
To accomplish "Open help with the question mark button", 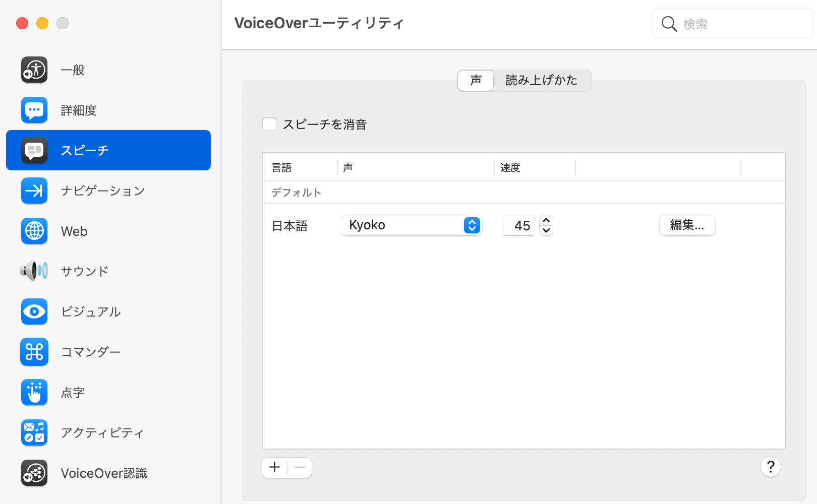I will pos(771,467).
